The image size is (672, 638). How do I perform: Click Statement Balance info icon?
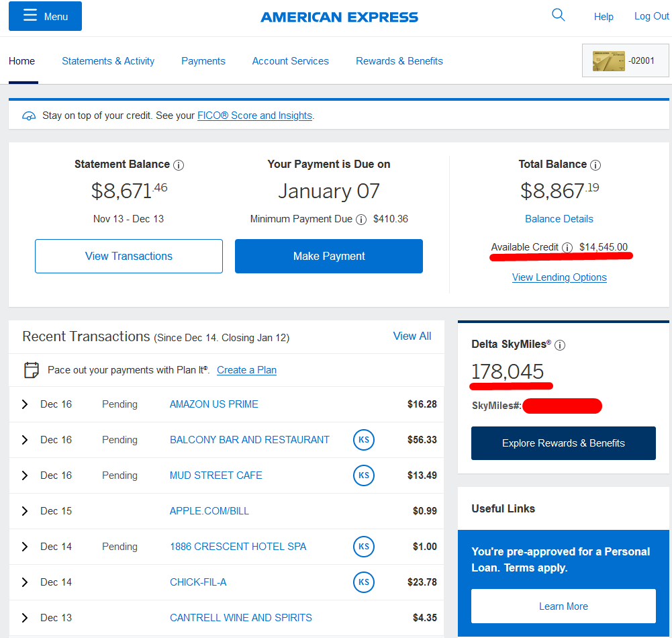pyautogui.click(x=179, y=165)
